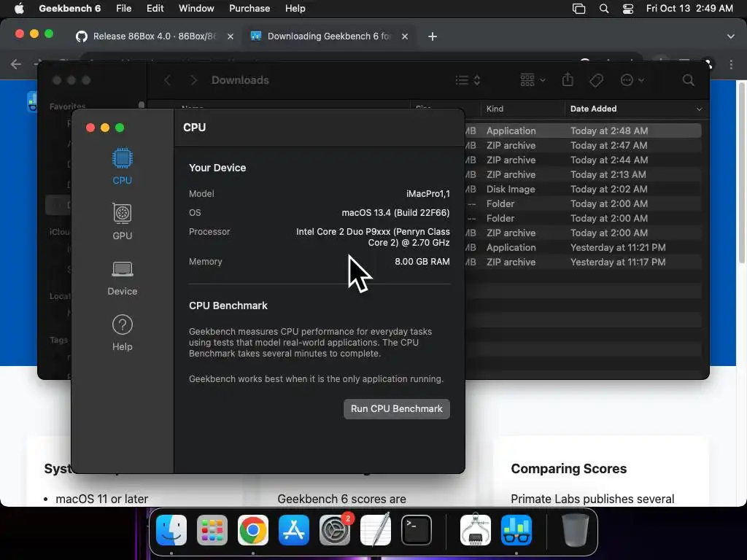Open the Window menu
Image resolution: width=747 pixels, height=560 pixels.
coord(196,9)
